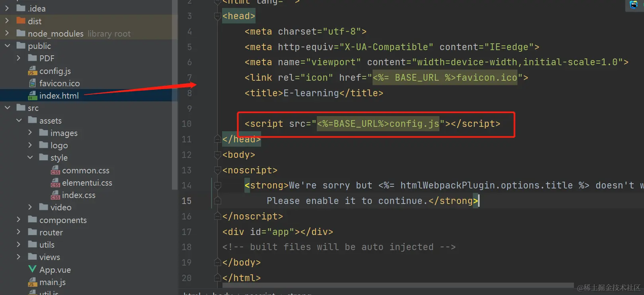This screenshot has height=295, width=644.
Task: Collapse the assets folder chevron
Action: tap(19, 120)
